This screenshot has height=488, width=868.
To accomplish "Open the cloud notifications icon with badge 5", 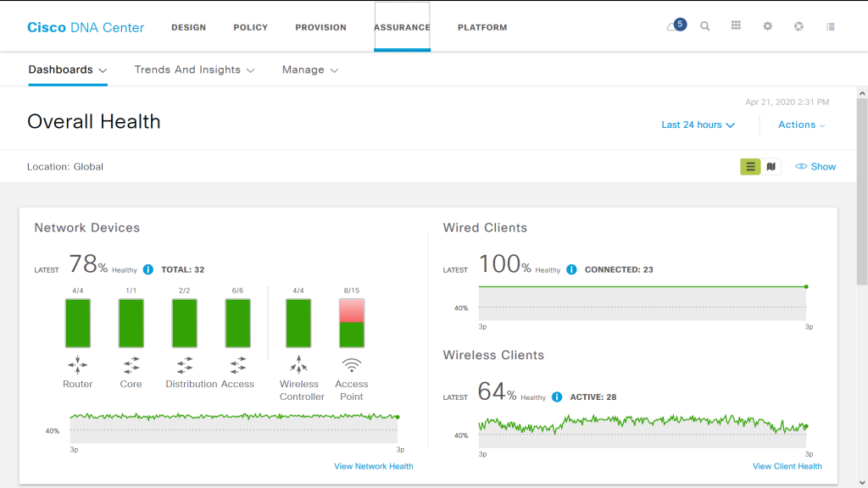I will point(676,26).
